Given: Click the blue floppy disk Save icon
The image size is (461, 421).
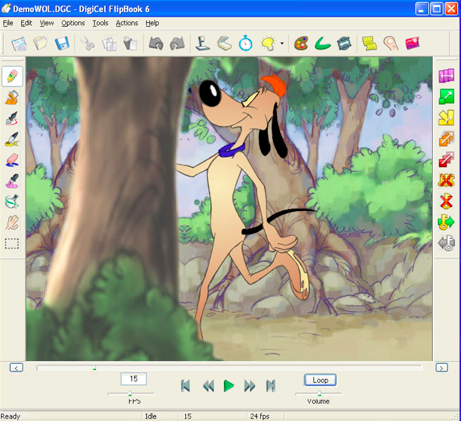Looking at the screenshot, I should [62, 43].
